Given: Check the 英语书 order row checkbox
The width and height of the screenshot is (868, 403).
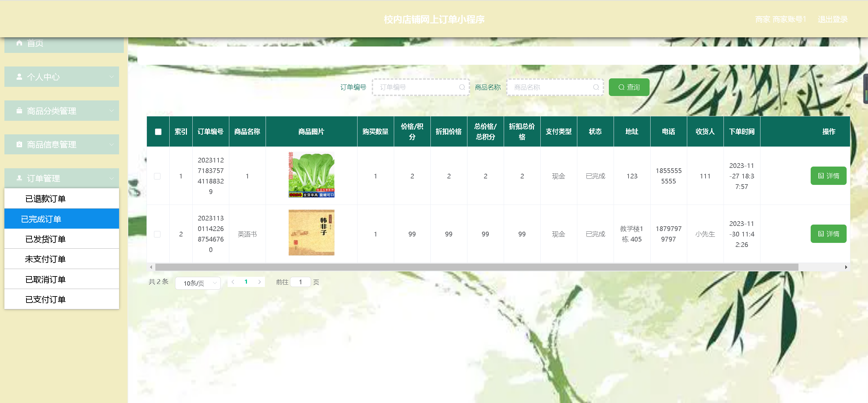Looking at the screenshot, I should tap(157, 234).
